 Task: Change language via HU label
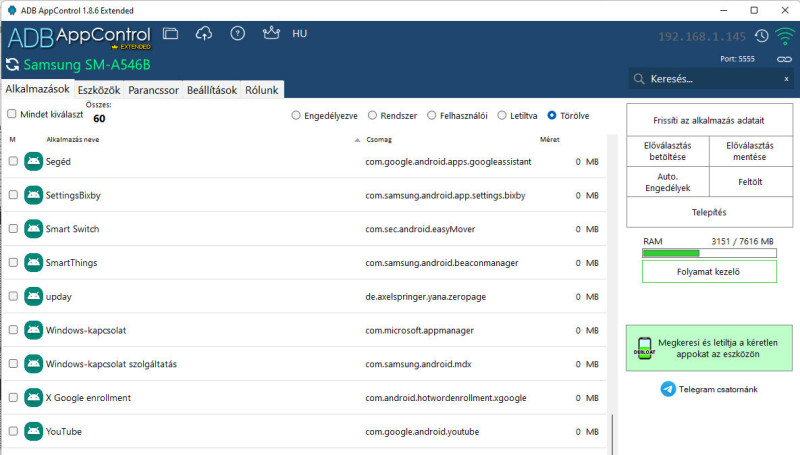coord(299,34)
